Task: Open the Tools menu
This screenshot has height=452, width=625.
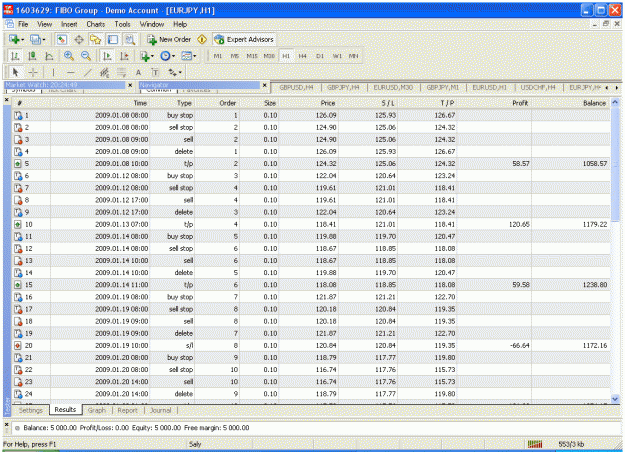Action: click(122, 24)
